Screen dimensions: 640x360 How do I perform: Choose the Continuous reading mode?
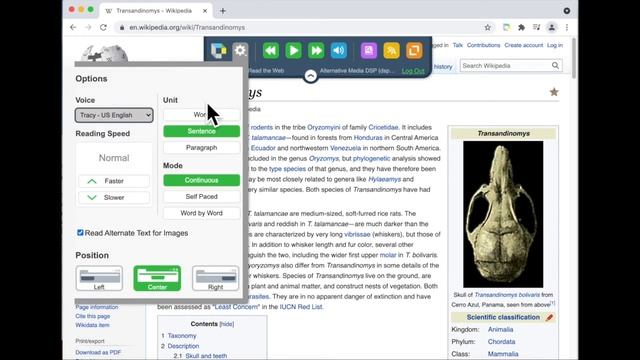click(x=202, y=180)
